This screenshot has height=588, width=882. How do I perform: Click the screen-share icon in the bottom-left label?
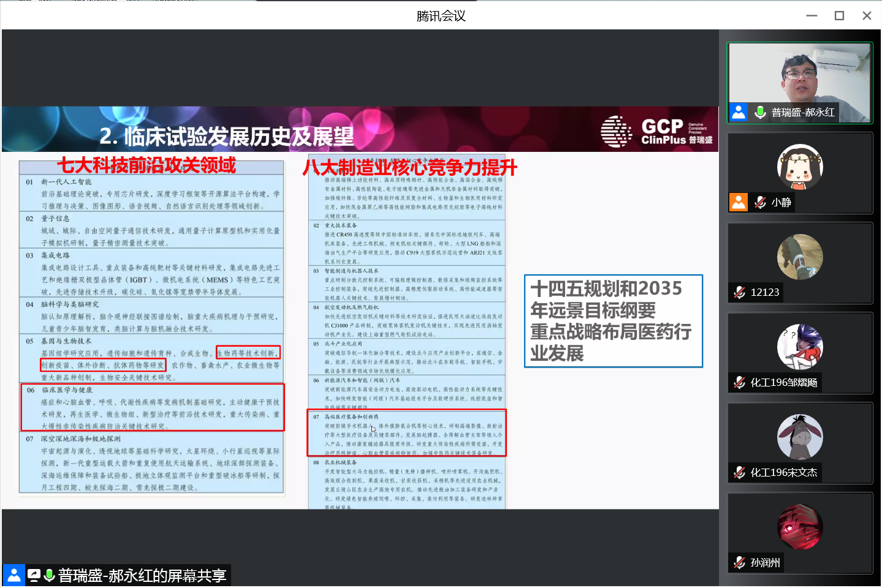tap(34, 575)
